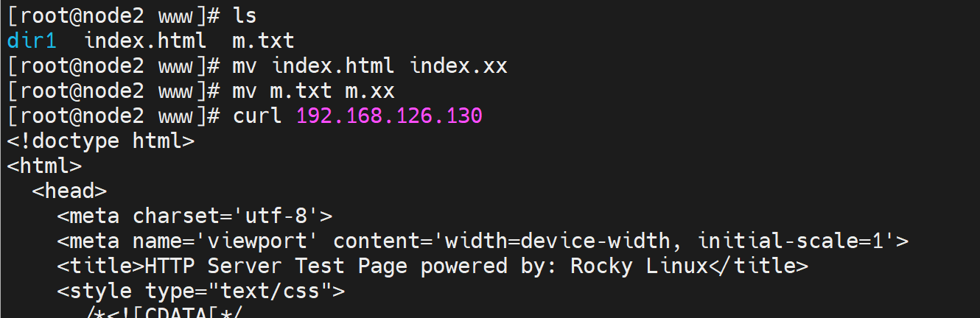
Task: Click the <!doctype html> line
Action: (x=101, y=141)
